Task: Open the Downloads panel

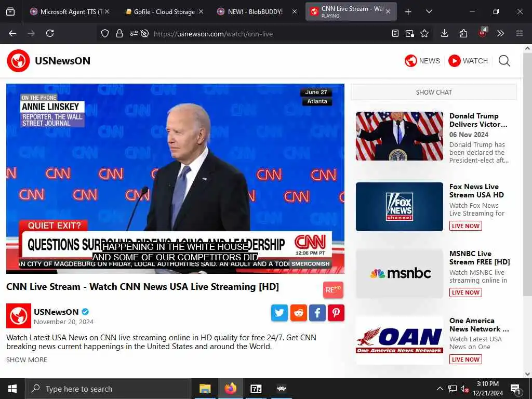Action: coord(445,33)
